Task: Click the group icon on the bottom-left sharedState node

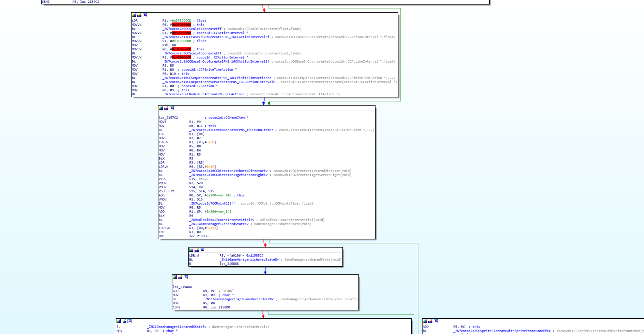Action: click(x=129, y=321)
